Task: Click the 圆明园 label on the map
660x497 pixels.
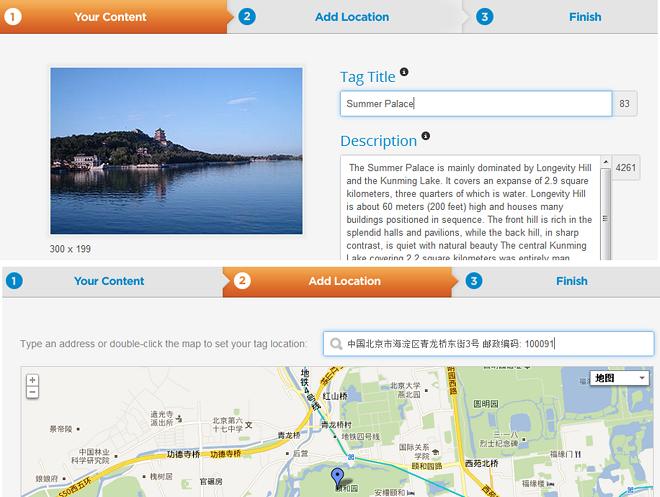Action: (486, 404)
